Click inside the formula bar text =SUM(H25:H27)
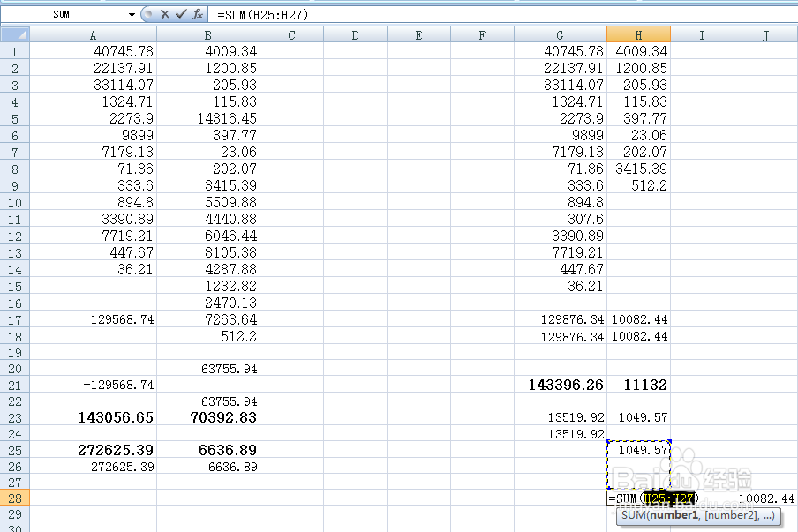Image resolution: width=798 pixels, height=532 pixels. click(262, 15)
